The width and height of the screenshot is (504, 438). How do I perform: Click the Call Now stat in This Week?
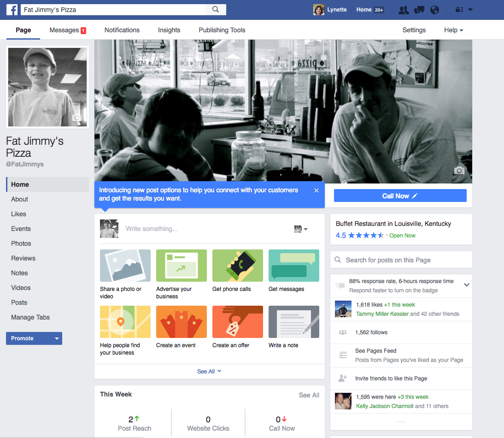pyautogui.click(x=282, y=424)
